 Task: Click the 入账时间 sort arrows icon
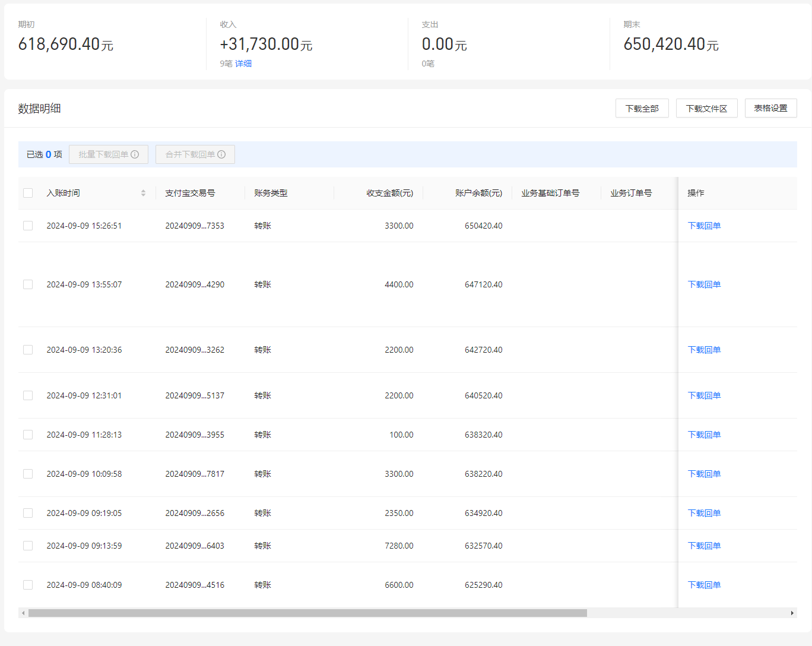(x=143, y=193)
